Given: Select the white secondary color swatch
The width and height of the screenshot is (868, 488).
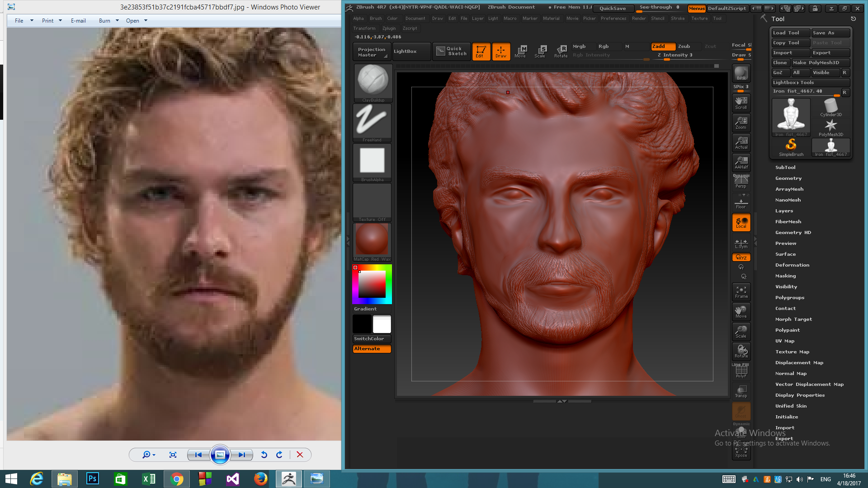Looking at the screenshot, I should [x=382, y=324].
